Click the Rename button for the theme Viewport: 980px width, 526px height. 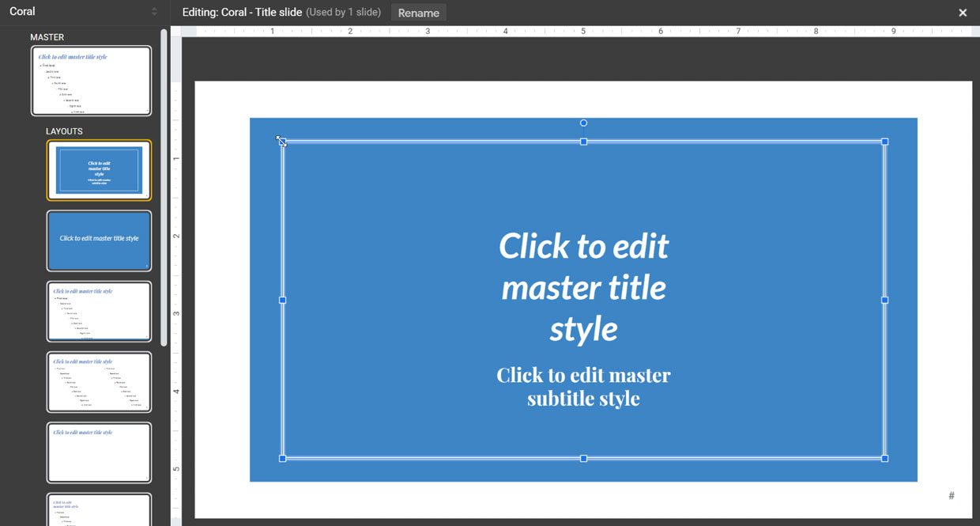[418, 13]
